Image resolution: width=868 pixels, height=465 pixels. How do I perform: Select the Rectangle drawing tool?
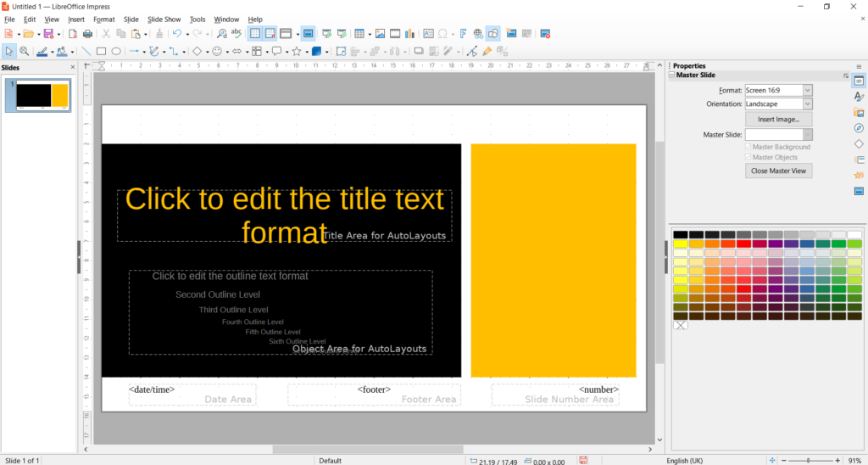[101, 52]
